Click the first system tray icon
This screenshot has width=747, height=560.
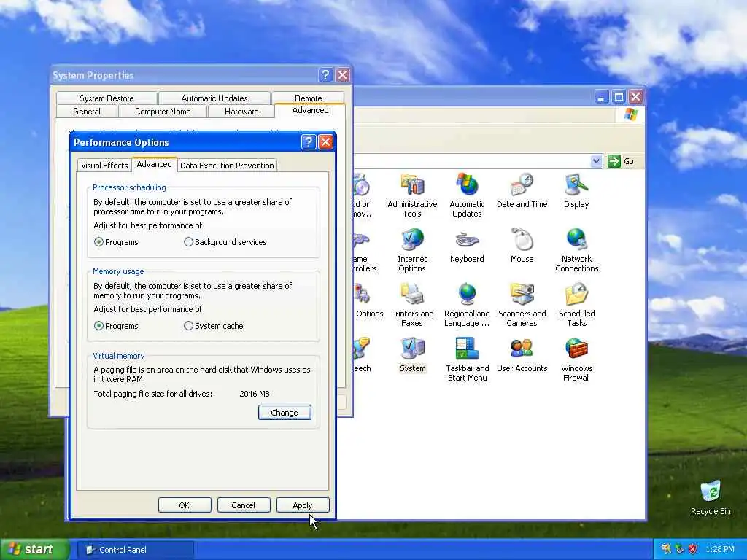click(665, 549)
